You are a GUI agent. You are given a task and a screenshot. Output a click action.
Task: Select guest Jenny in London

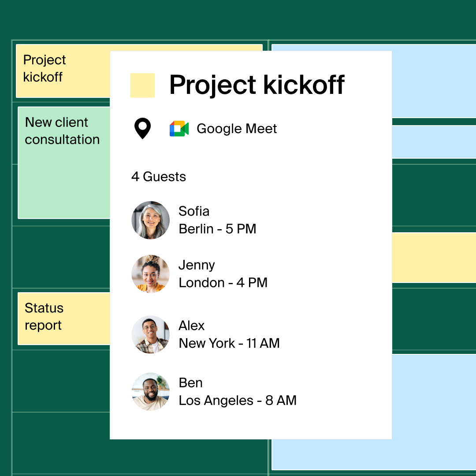click(x=223, y=274)
